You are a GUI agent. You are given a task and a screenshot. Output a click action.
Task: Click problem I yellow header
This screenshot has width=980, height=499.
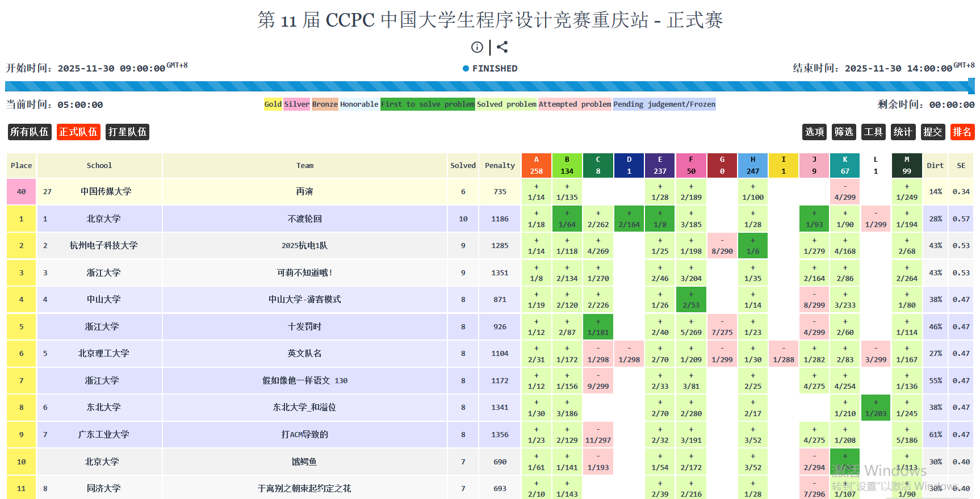pyautogui.click(x=783, y=165)
